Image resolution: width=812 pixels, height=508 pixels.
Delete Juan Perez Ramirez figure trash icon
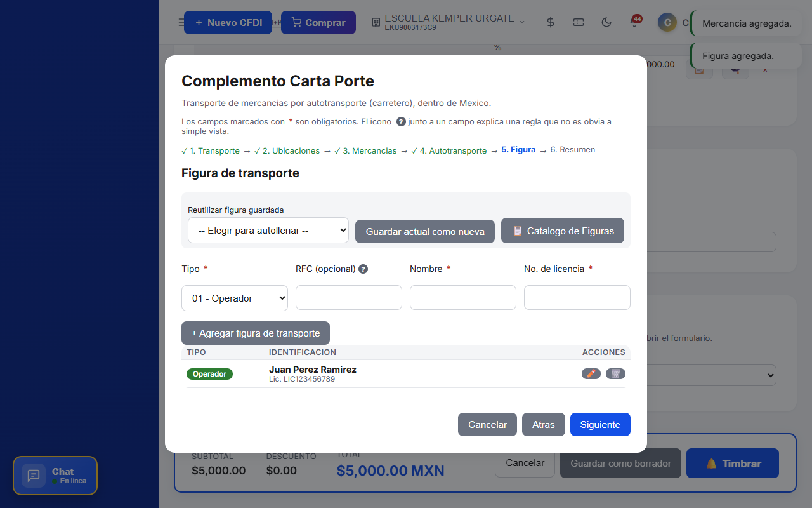tap(615, 374)
